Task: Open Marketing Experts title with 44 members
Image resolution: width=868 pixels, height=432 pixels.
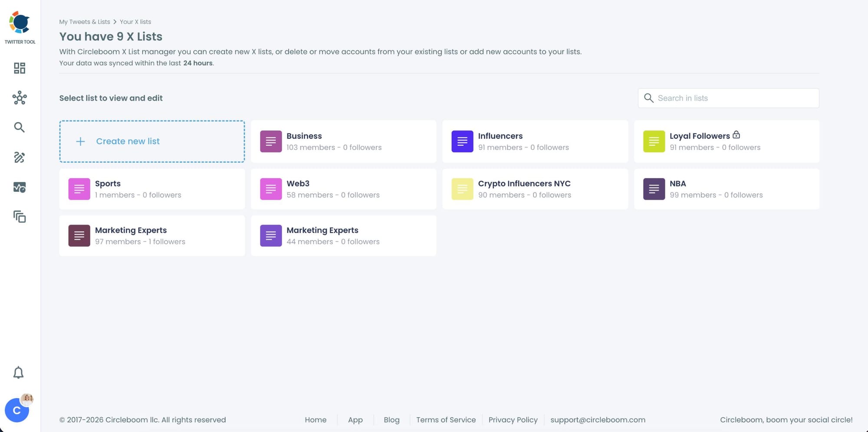Action: click(322, 230)
